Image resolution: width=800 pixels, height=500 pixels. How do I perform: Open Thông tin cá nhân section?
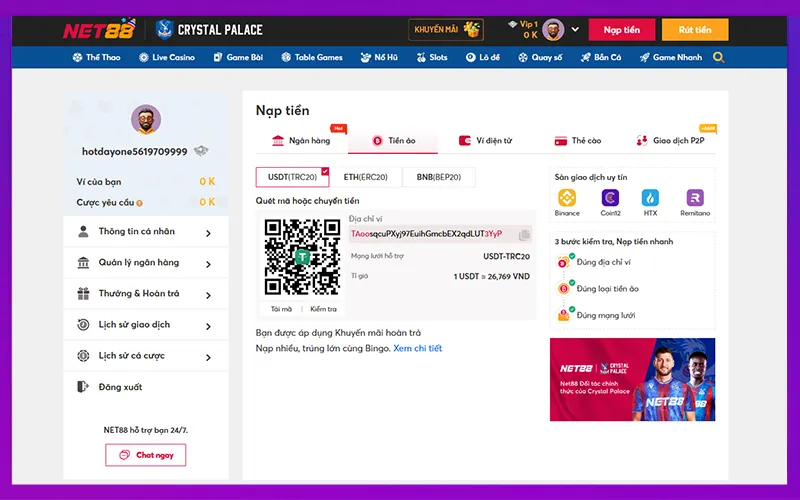[146, 232]
